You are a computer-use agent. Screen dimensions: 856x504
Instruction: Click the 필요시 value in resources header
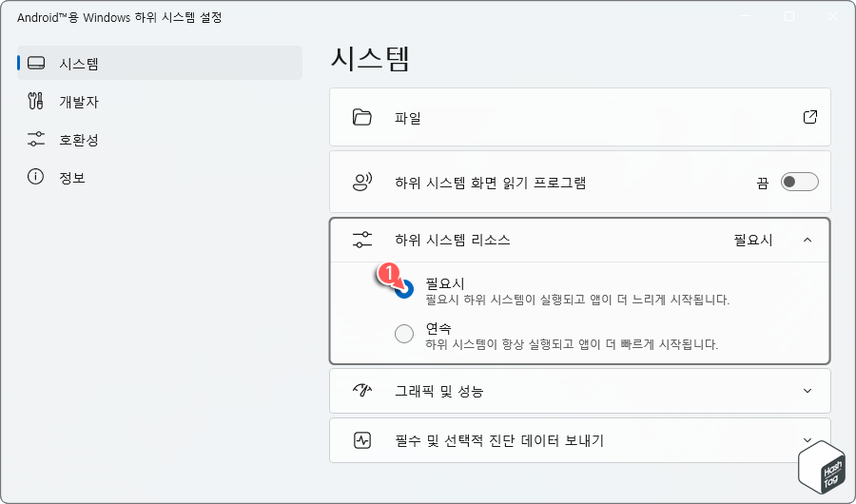[753, 241]
